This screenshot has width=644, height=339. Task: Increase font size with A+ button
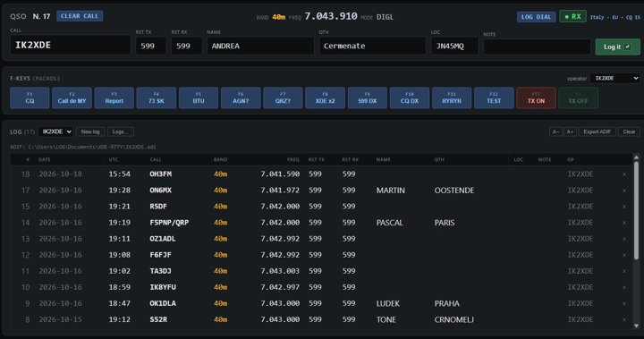click(x=570, y=131)
